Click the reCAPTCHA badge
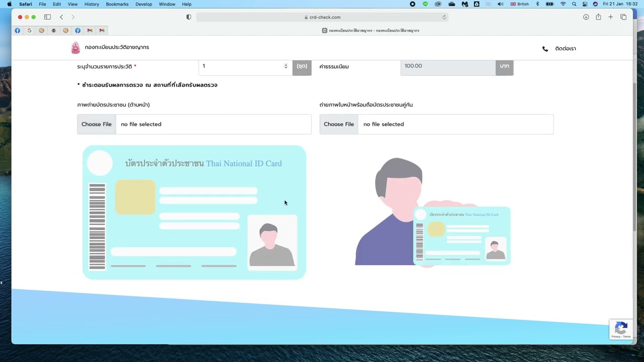This screenshot has width=644, height=362. (x=621, y=329)
